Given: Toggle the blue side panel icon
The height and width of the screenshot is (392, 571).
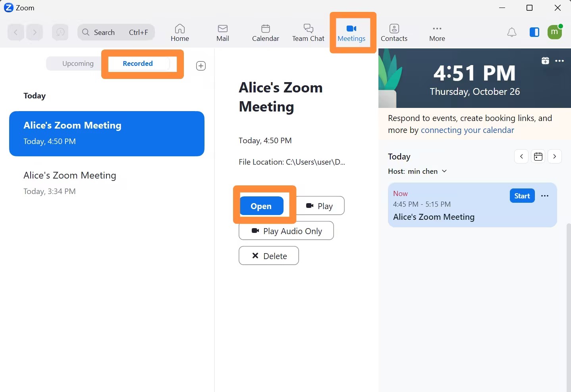Looking at the screenshot, I should tap(534, 32).
